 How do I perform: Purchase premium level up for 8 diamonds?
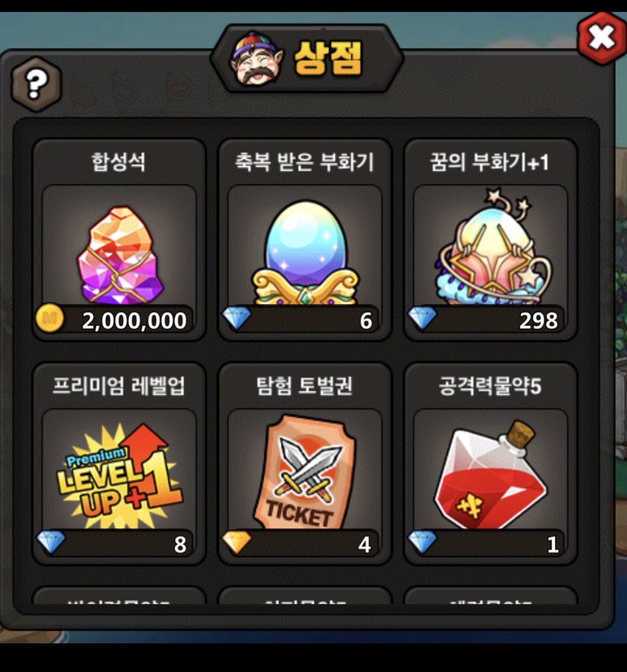115,543
